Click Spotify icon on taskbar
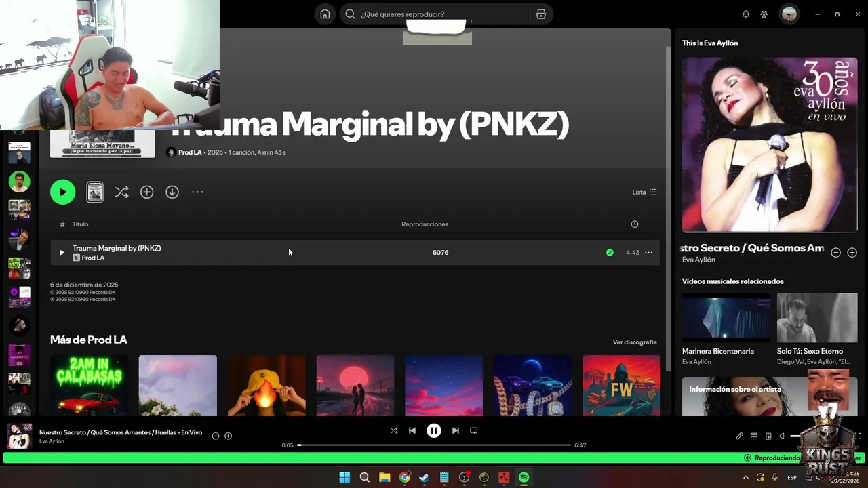 [x=524, y=477]
